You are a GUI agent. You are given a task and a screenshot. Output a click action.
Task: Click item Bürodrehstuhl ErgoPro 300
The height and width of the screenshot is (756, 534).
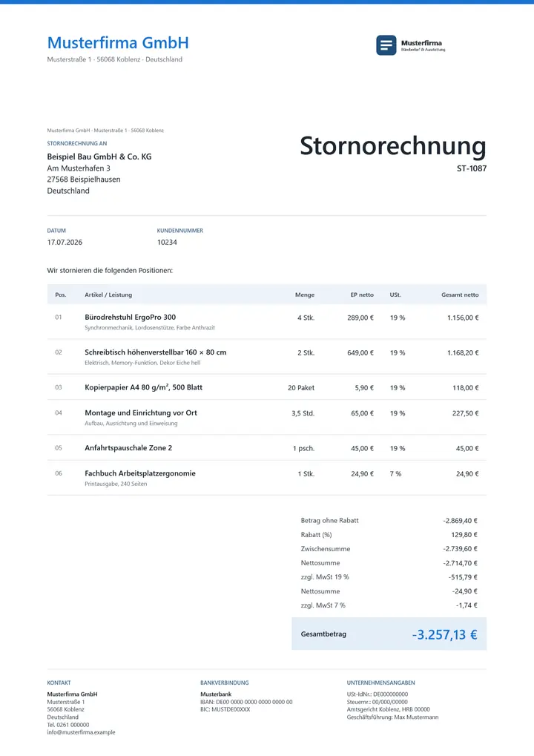(x=130, y=318)
